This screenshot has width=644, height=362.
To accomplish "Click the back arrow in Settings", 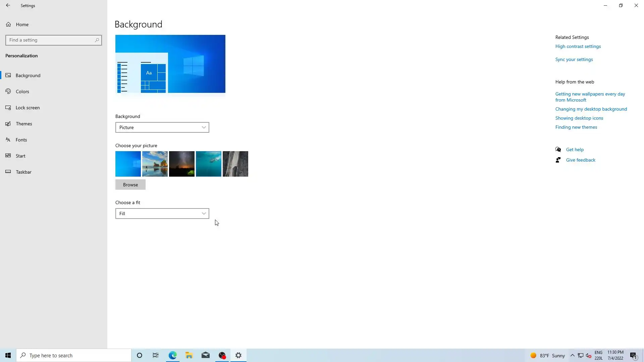I will tap(8, 5).
